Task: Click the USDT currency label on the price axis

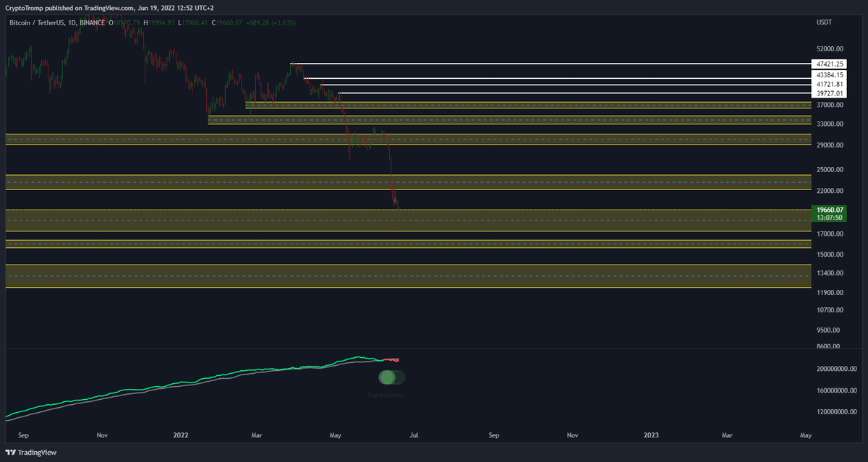Action: 825,22
